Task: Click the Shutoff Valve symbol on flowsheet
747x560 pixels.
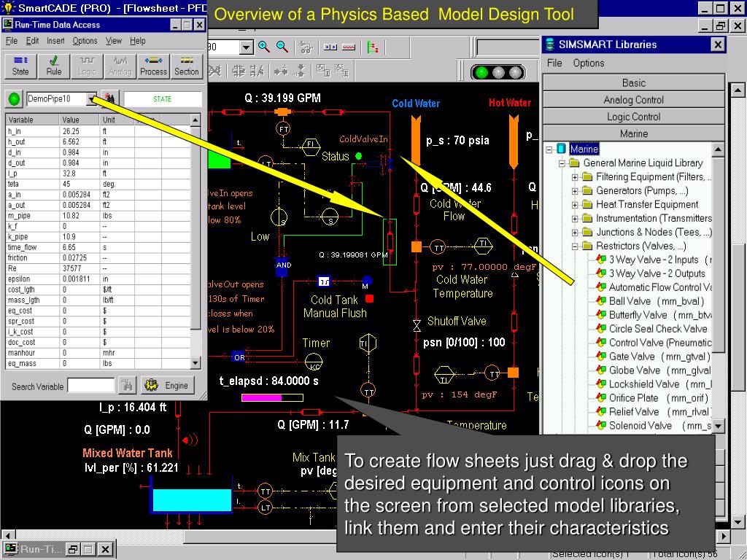Action: tap(417, 325)
